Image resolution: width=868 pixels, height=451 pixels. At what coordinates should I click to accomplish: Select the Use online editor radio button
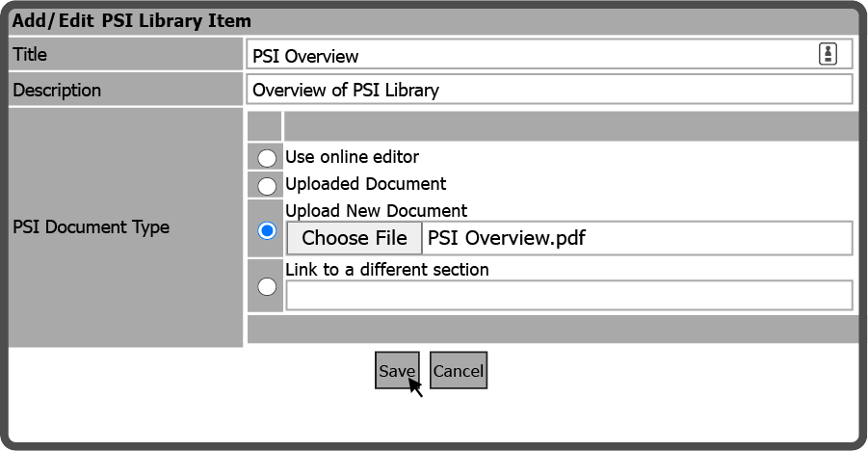pos(267,158)
